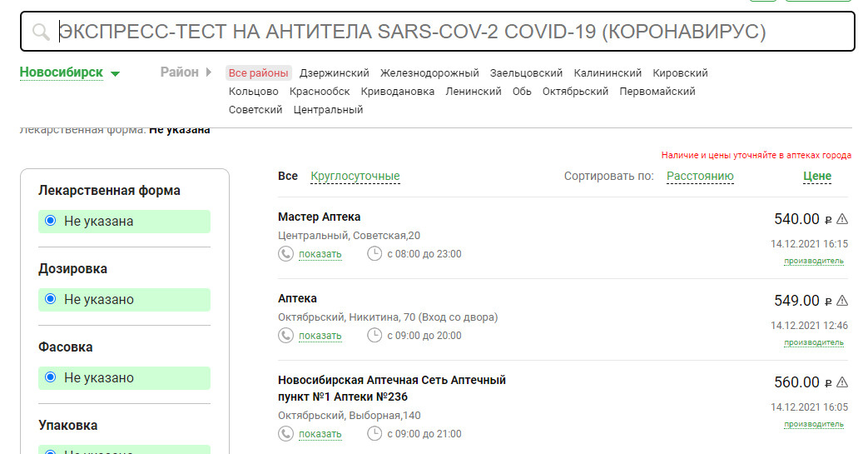Click phone icon for Мастер Аптека
Viewport: 868px width, 454px height.
[285, 254]
